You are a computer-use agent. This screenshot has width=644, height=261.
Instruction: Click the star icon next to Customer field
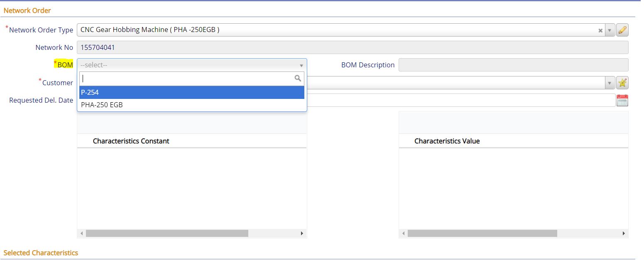pos(622,83)
